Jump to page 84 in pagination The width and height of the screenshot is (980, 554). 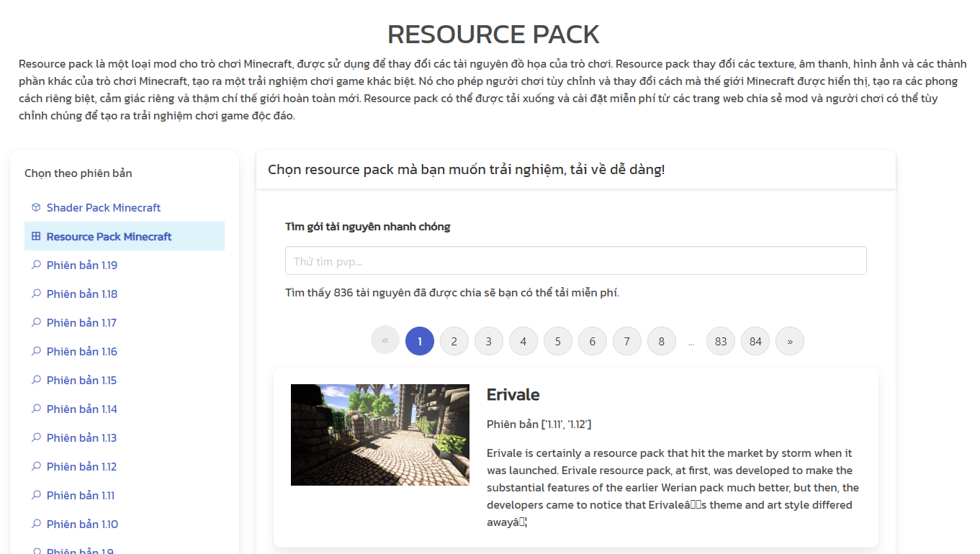point(755,340)
